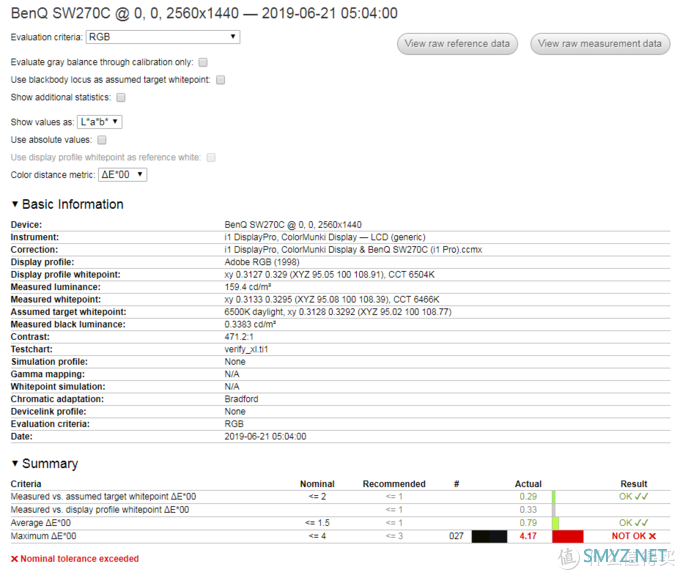This screenshot has width=680, height=575.
Task: Collapse the Summary section
Action: pyautogui.click(x=15, y=463)
